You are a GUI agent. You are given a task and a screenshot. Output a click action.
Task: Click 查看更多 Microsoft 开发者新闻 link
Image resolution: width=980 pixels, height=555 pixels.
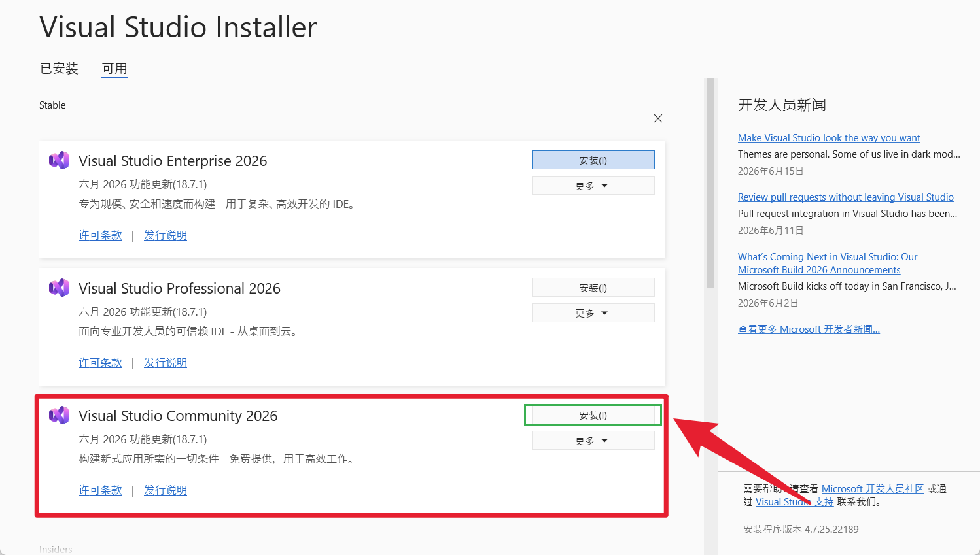pos(809,329)
